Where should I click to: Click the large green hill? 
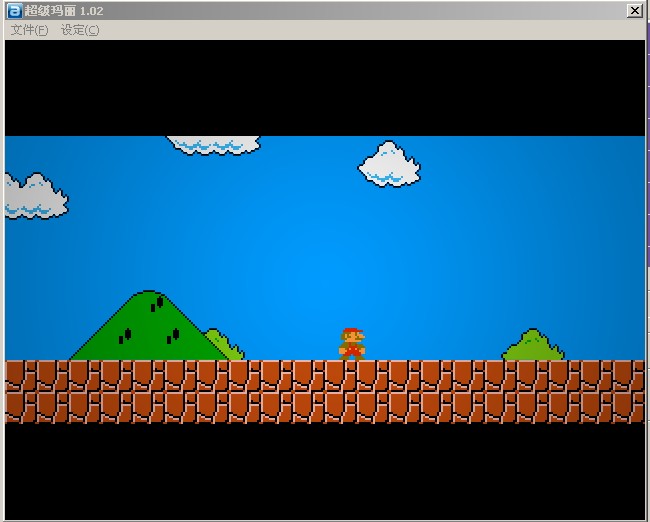point(149,325)
